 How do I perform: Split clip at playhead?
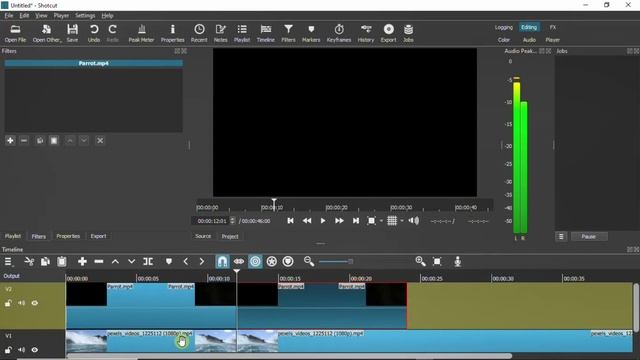click(x=148, y=262)
